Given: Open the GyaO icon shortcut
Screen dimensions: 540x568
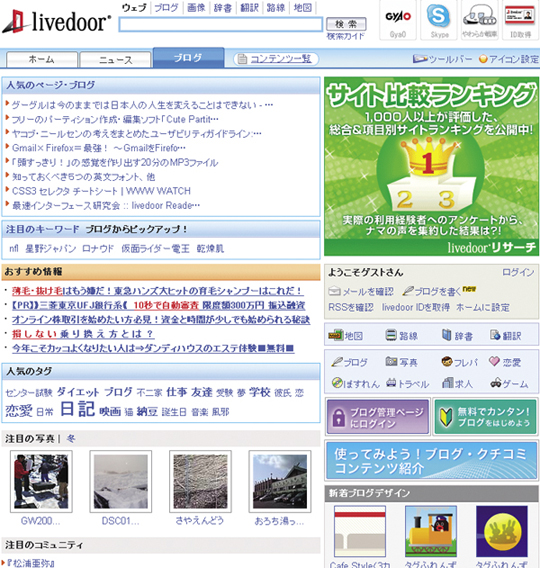Looking at the screenshot, I should (398, 17).
